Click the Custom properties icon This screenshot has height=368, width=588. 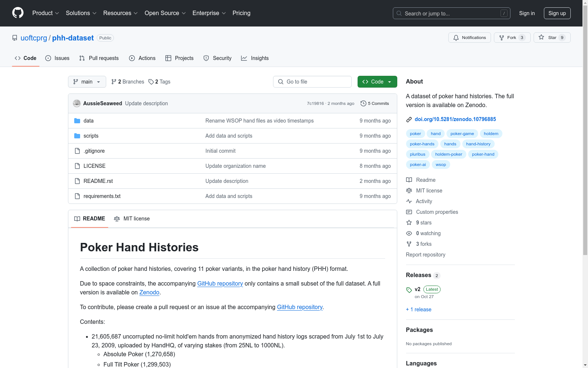pyautogui.click(x=409, y=212)
